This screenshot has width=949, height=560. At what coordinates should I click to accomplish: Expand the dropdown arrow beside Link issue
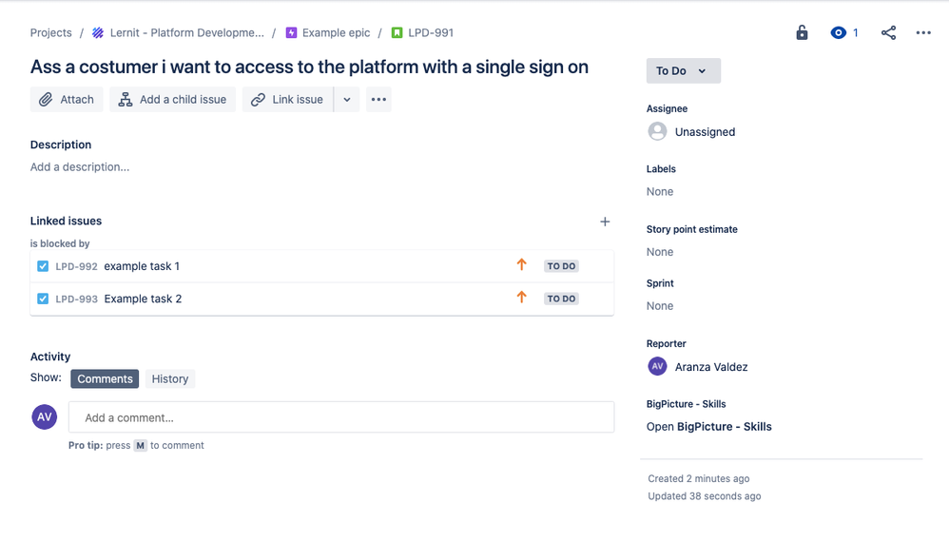coord(347,99)
